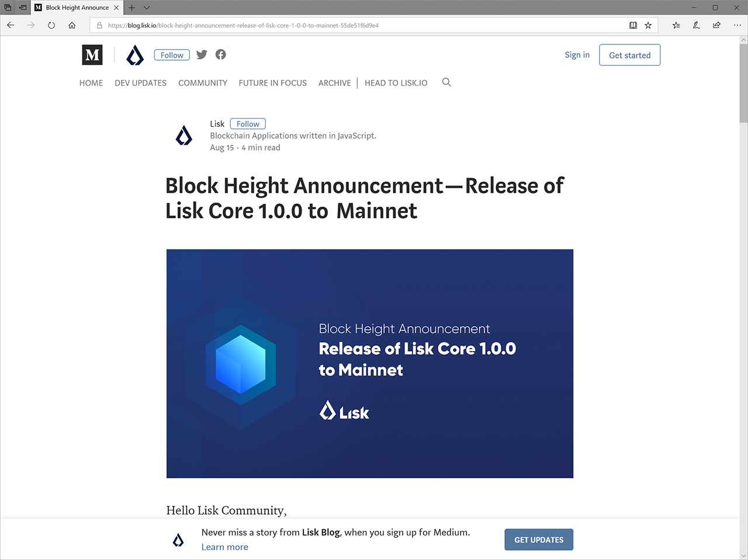Open Lisk's Twitter profile icon
Screen dimensions: 748x560
pyautogui.click(x=201, y=54)
